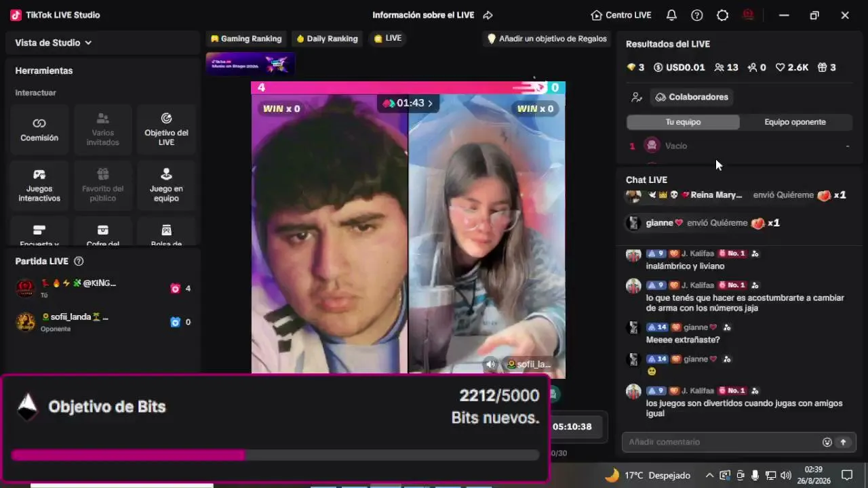
Task: Click gianne's Quiéreme gift notice
Action: coord(703,223)
